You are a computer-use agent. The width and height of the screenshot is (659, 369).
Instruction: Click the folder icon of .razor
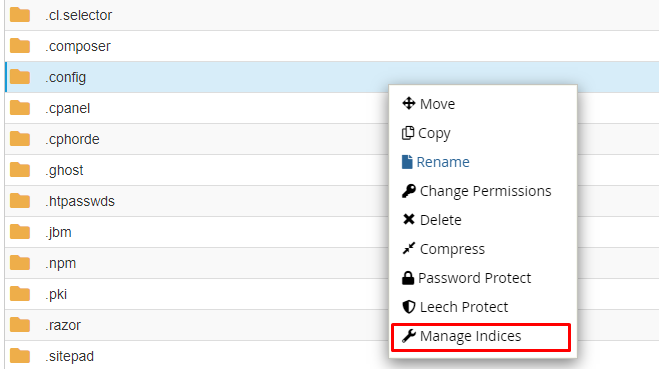click(x=20, y=325)
